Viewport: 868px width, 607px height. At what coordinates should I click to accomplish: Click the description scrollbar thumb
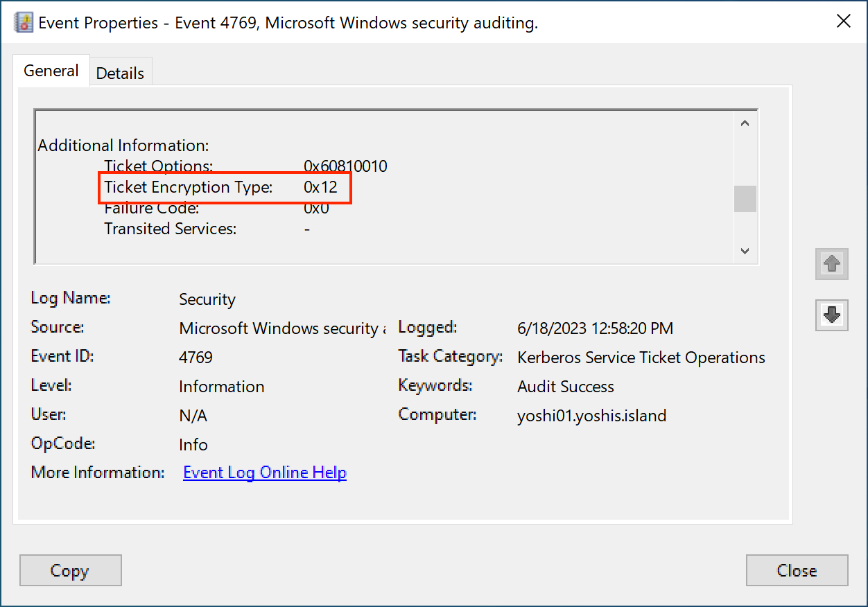point(745,199)
